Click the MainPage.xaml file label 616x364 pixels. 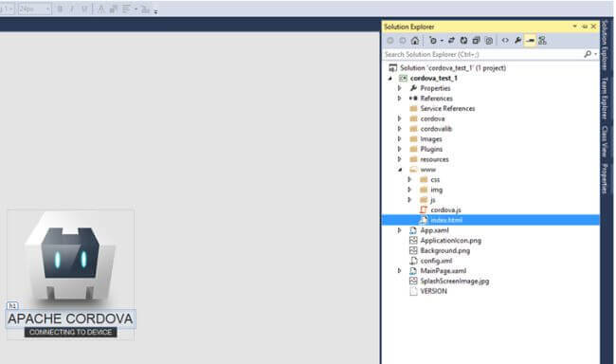(x=444, y=271)
